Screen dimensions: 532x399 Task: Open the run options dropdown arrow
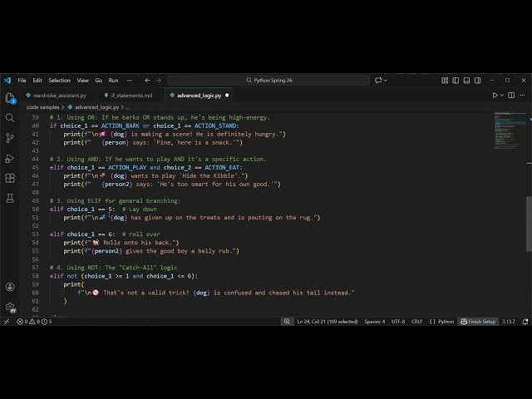tap(502, 96)
